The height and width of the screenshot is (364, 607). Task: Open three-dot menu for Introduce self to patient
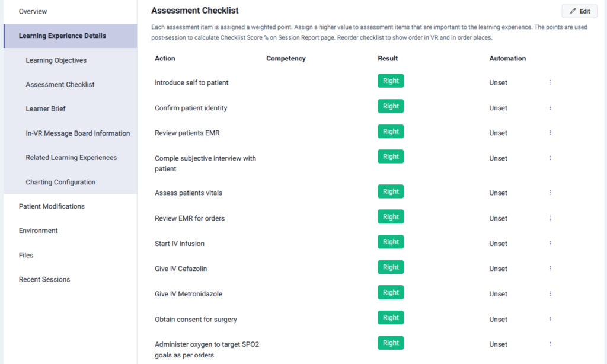click(550, 82)
